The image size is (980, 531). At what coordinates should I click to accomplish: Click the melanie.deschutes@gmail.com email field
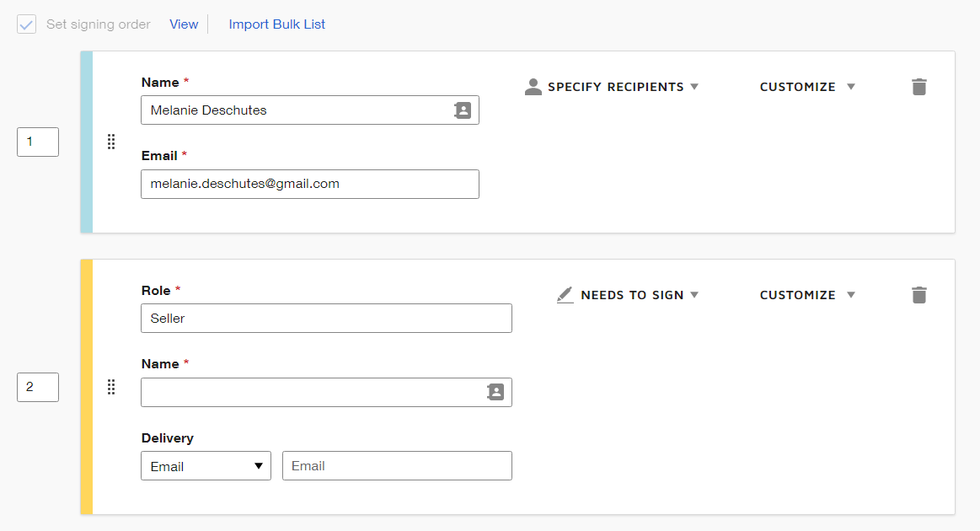309,184
